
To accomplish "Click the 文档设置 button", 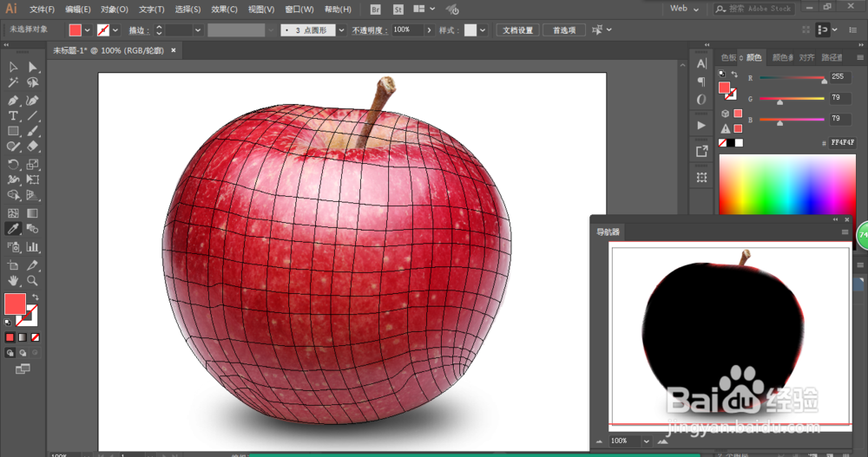I will (x=517, y=30).
